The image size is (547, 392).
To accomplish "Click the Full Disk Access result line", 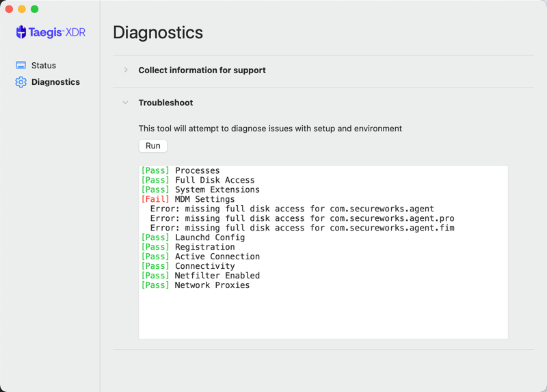I will [198, 180].
